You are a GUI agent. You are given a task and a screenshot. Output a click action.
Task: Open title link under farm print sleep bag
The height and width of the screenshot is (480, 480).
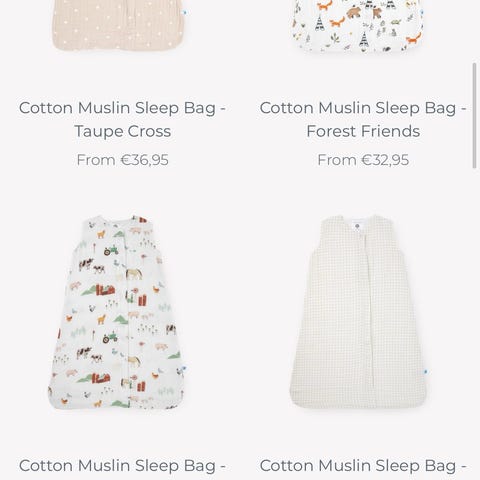click(x=122, y=466)
